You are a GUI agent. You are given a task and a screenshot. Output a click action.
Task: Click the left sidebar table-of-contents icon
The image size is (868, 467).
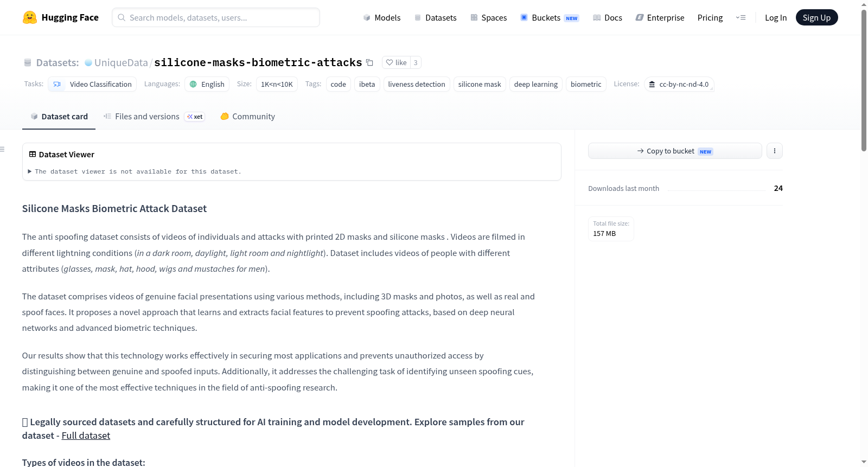click(3, 149)
